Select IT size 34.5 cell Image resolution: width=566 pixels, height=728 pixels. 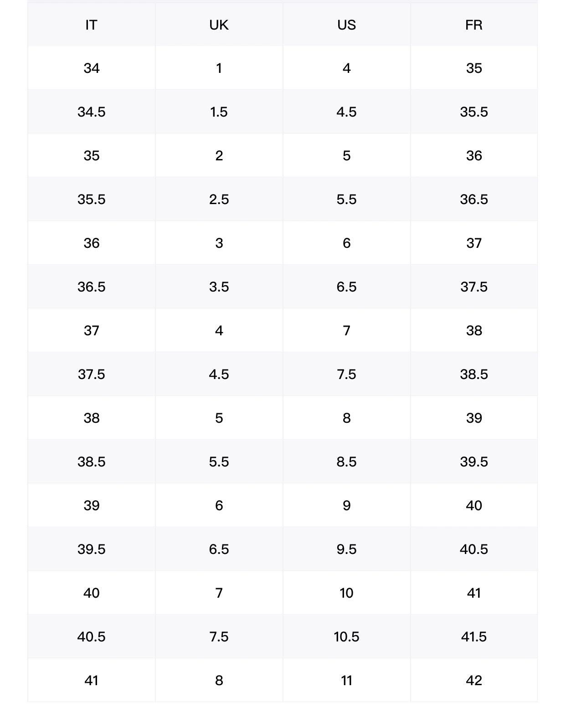point(91,112)
